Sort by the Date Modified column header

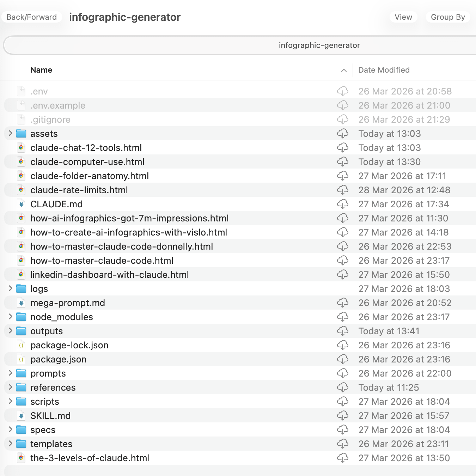click(x=384, y=70)
